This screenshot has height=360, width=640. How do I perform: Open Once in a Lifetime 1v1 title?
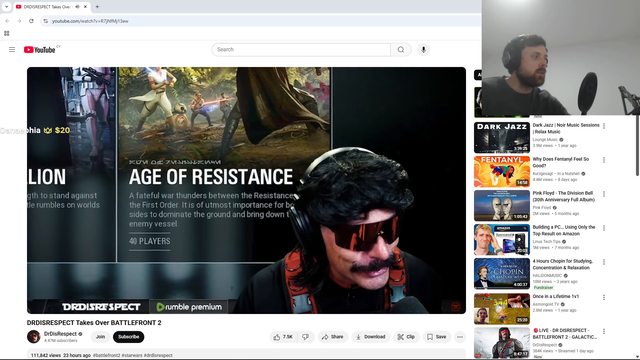556,296
